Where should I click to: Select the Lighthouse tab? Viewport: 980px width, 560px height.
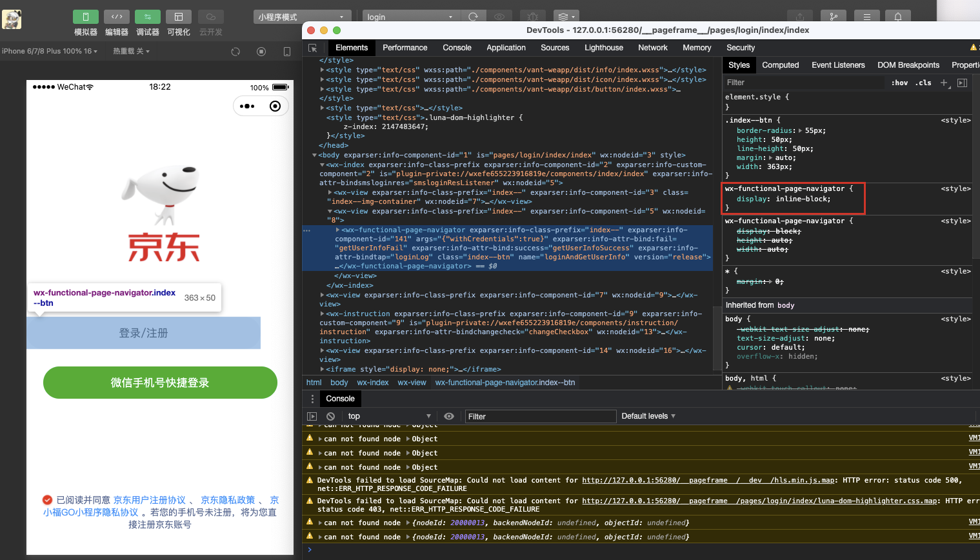click(x=604, y=48)
